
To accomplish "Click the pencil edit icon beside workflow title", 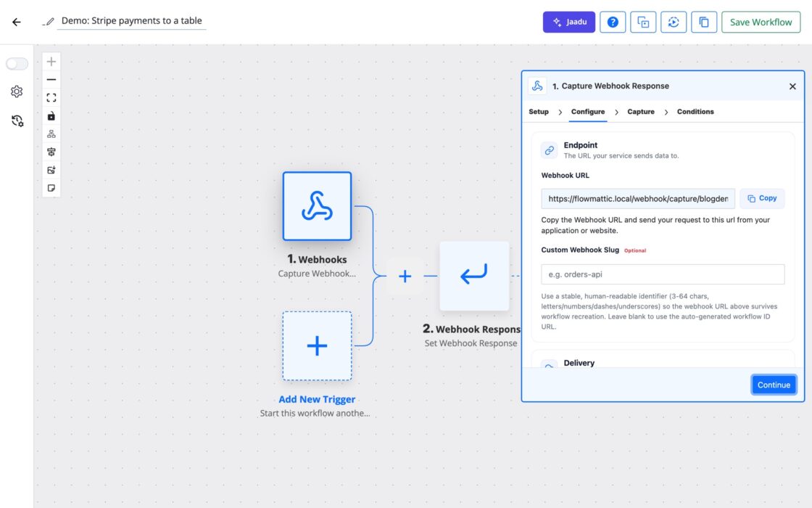I will click(x=49, y=22).
